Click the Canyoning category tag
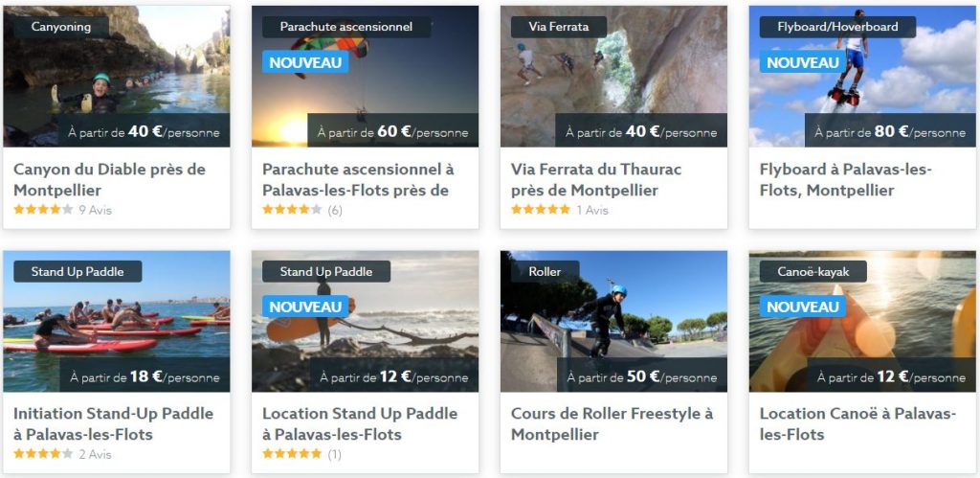This screenshot has width=980, height=478. pos(61,27)
